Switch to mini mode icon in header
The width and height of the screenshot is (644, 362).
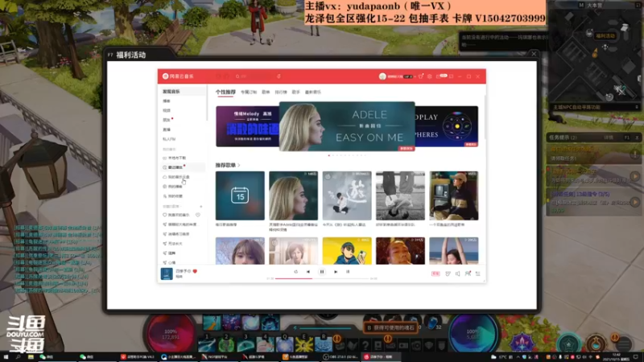pos(452,76)
